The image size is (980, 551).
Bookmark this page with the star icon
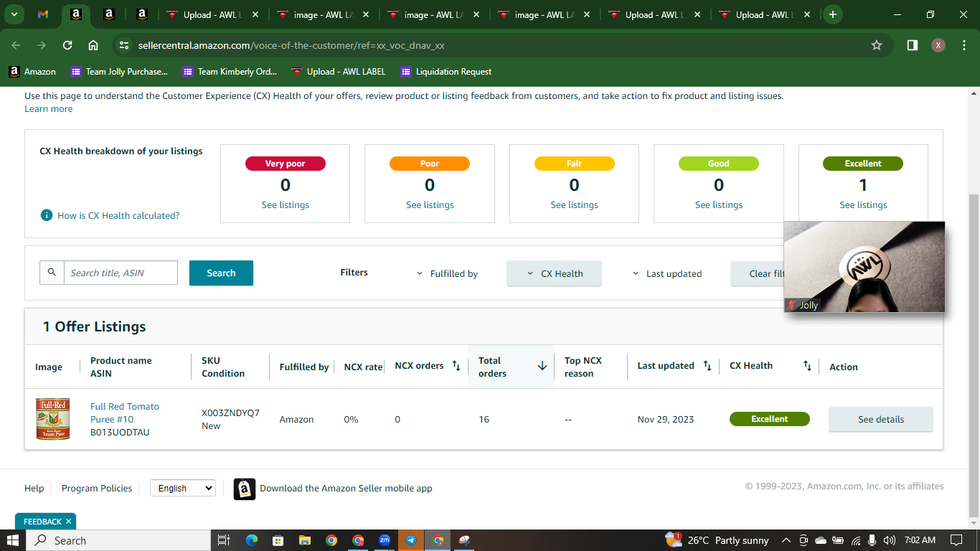[x=876, y=45]
